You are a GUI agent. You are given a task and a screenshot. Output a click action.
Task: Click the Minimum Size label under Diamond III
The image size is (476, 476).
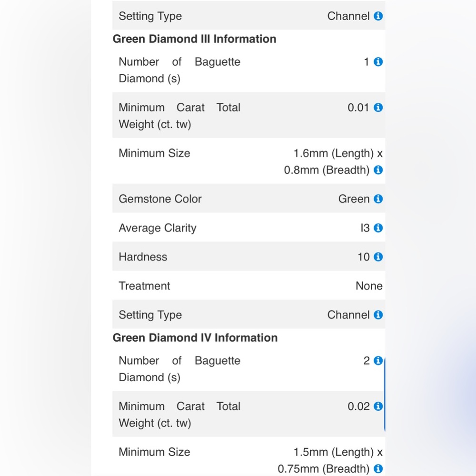click(154, 153)
